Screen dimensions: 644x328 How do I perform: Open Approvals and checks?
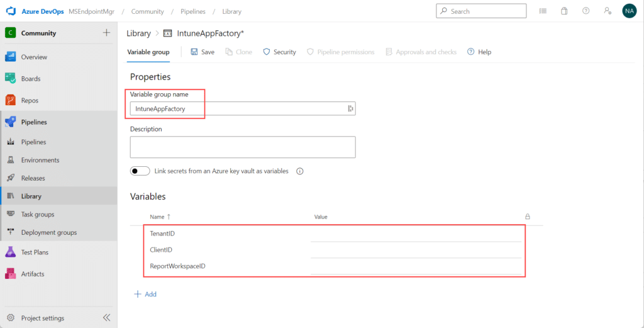[421, 52]
